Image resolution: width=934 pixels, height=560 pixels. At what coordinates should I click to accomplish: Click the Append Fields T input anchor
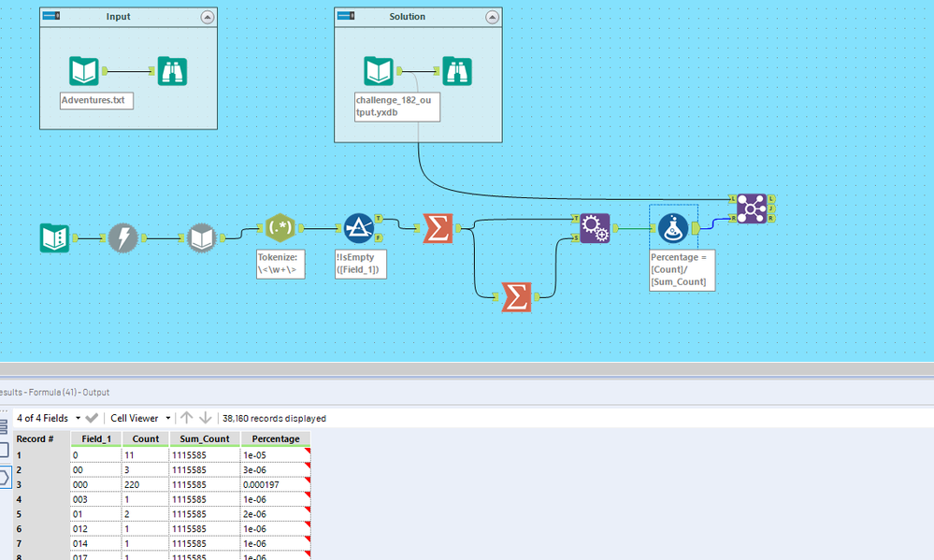(575, 219)
